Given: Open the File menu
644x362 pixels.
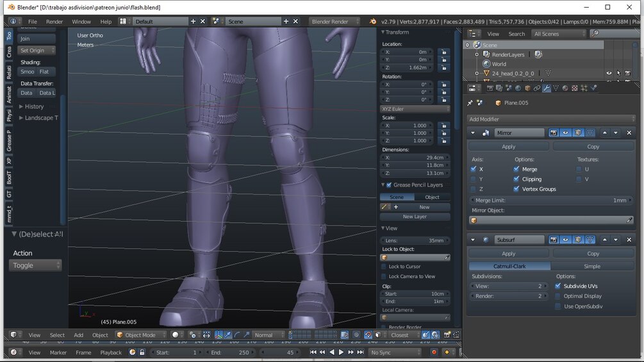Looking at the screenshot, I should (x=33, y=21).
